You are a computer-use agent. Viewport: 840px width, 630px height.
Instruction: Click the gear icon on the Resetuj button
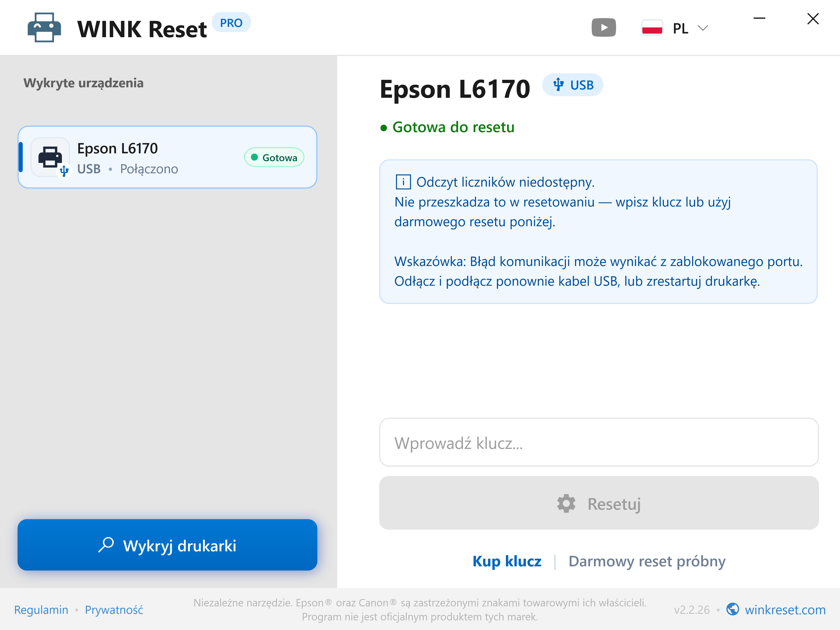[566, 504]
